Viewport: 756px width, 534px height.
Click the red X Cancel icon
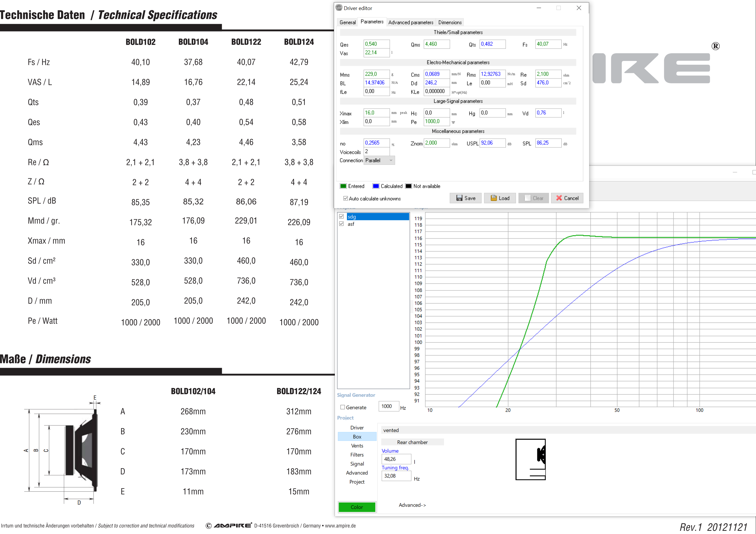point(559,198)
